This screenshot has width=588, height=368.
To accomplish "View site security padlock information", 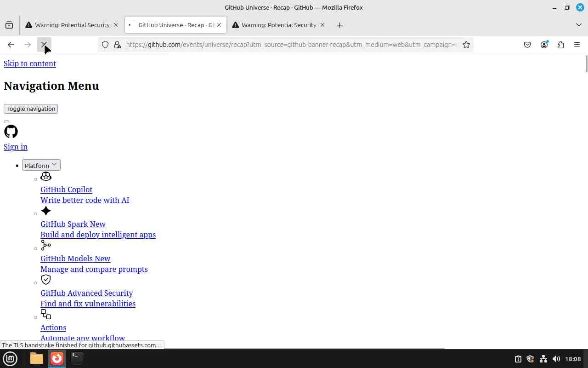I will [118, 45].
